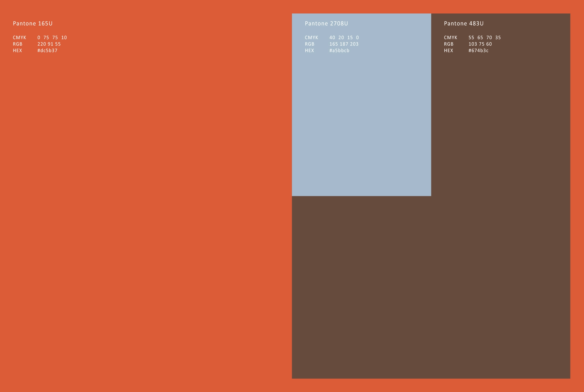
Task: Click hex value #a5bbcb
Action: (x=339, y=50)
